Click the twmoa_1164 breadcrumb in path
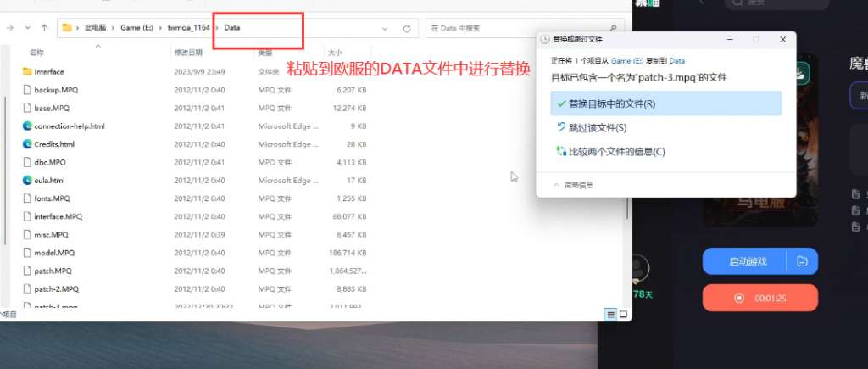 [x=189, y=28]
